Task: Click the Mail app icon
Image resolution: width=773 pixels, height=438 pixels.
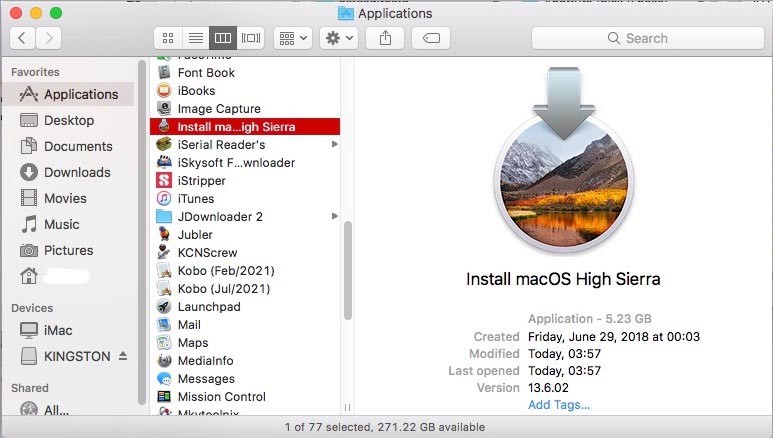Action: 164,325
